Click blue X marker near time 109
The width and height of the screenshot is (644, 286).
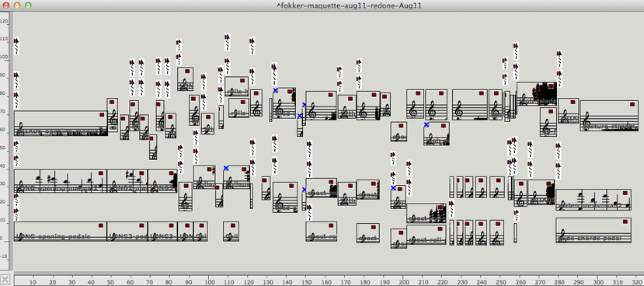[226, 168]
